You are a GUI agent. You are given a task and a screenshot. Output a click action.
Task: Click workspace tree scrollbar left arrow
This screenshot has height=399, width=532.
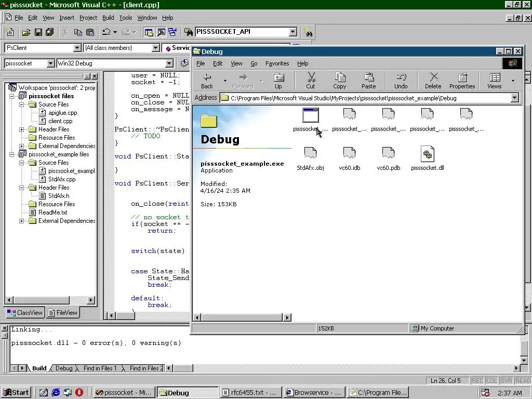click(x=9, y=300)
